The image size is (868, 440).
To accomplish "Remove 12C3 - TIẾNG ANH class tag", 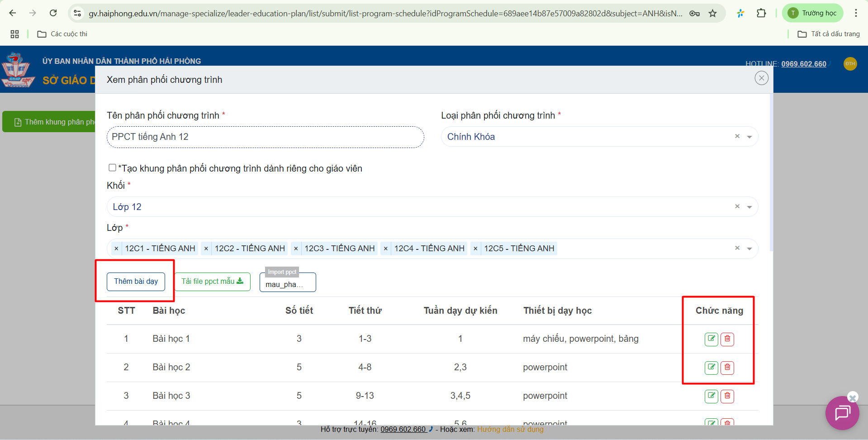I will (296, 249).
